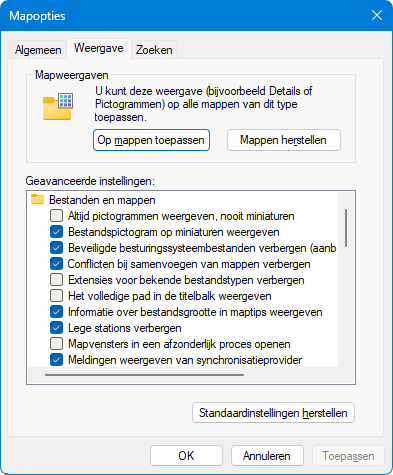
Task: Enable Het volledige pad in de titelbalk
Action: (57, 296)
